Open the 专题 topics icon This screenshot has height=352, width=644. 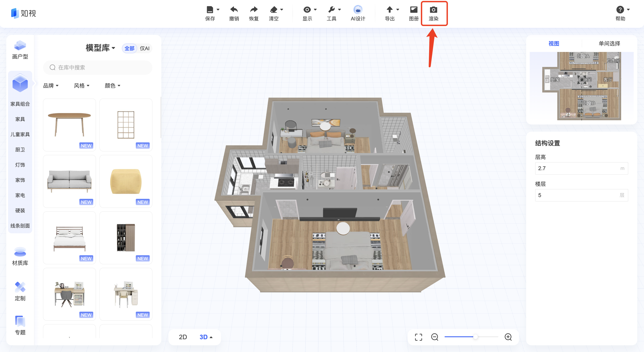20,321
